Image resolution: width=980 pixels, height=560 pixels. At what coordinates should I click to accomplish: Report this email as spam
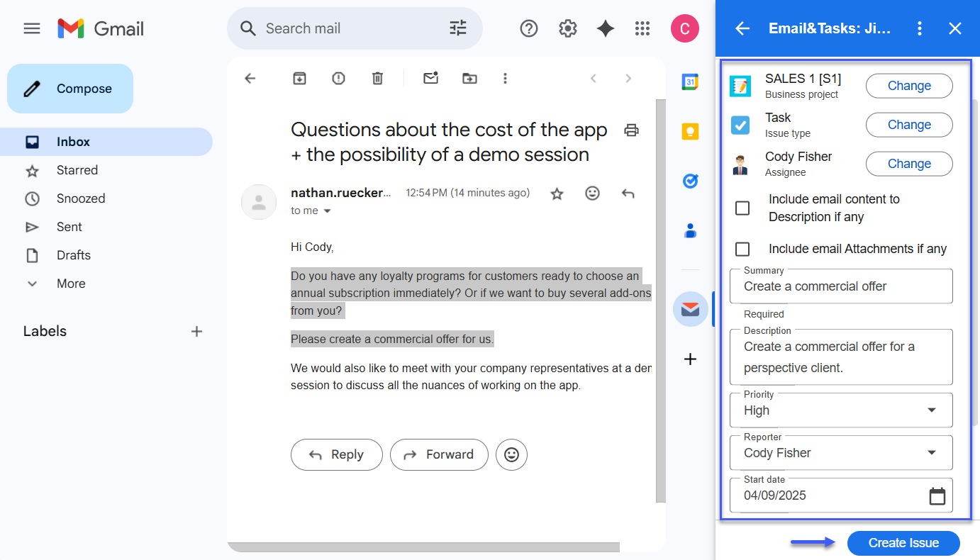pos(338,79)
